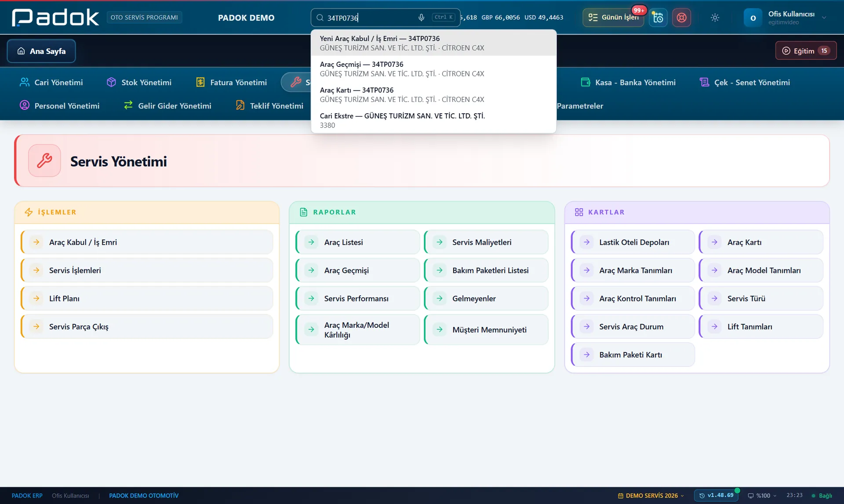The height and width of the screenshot is (504, 844).
Task: Open the calendar clock icon in header
Action: (x=658, y=18)
